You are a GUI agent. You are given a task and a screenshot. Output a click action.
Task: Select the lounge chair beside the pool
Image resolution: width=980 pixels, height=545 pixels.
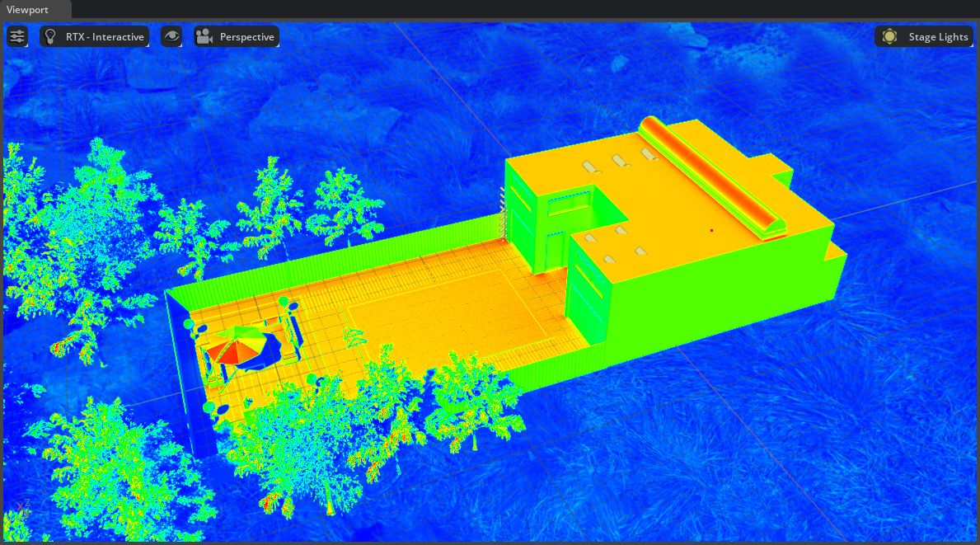pos(353,338)
